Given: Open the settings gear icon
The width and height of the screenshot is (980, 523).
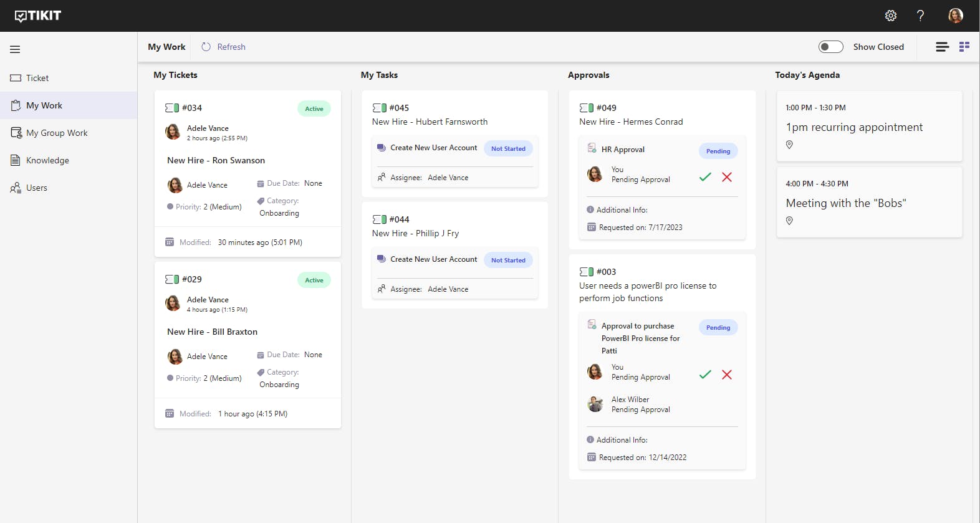Looking at the screenshot, I should click(891, 16).
